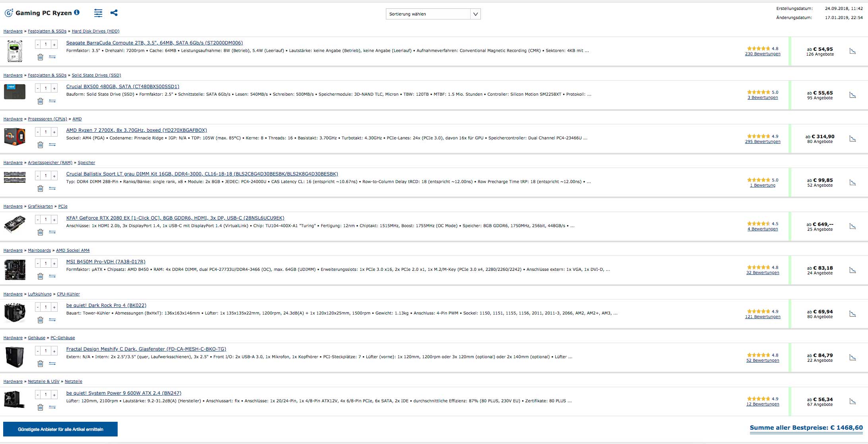
Task: Increase quantity of Crucial Ballistix RAM kit
Action: point(54,176)
